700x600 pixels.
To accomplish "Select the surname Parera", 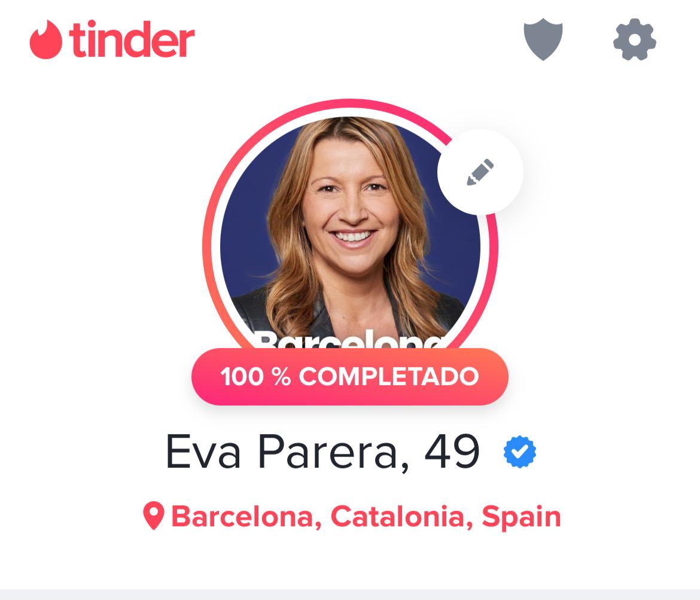I will click(x=328, y=452).
